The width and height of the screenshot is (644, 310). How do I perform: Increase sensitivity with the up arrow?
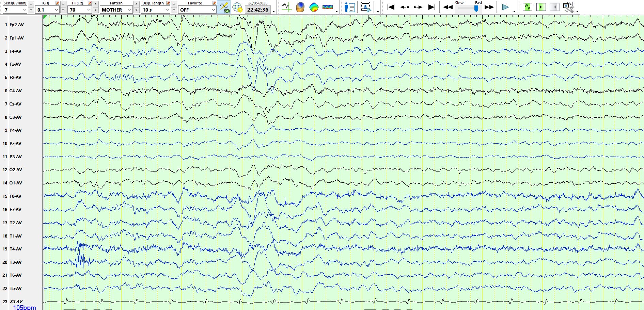pyautogui.click(x=31, y=3)
